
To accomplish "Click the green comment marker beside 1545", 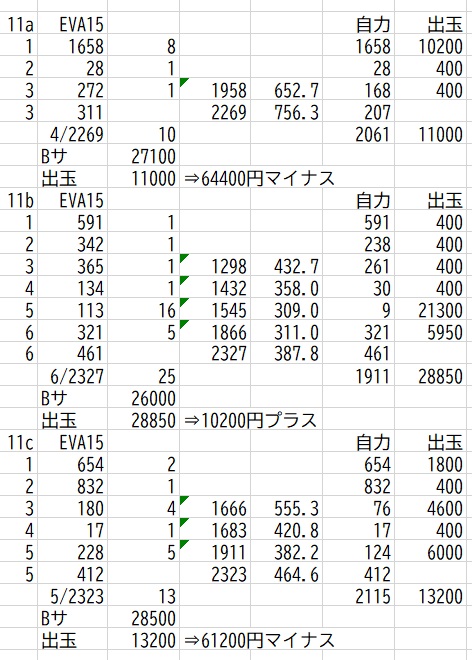I will pyautogui.click(x=184, y=302).
